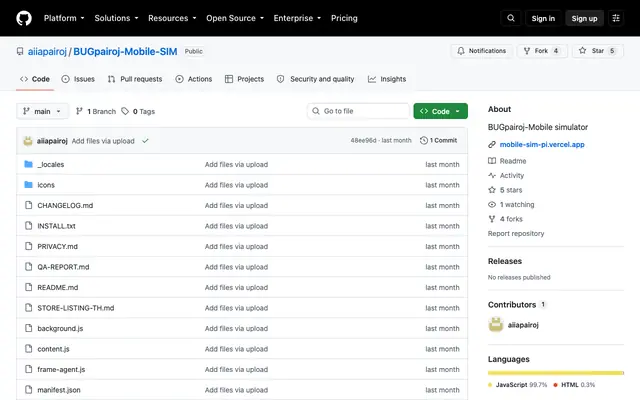Expand the Open Source menu
Screen dimensions: 640x400
235,18
